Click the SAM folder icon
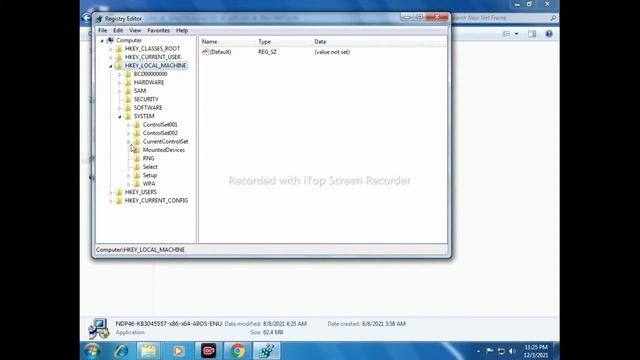The width and height of the screenshot is (640, 360). 128,91
